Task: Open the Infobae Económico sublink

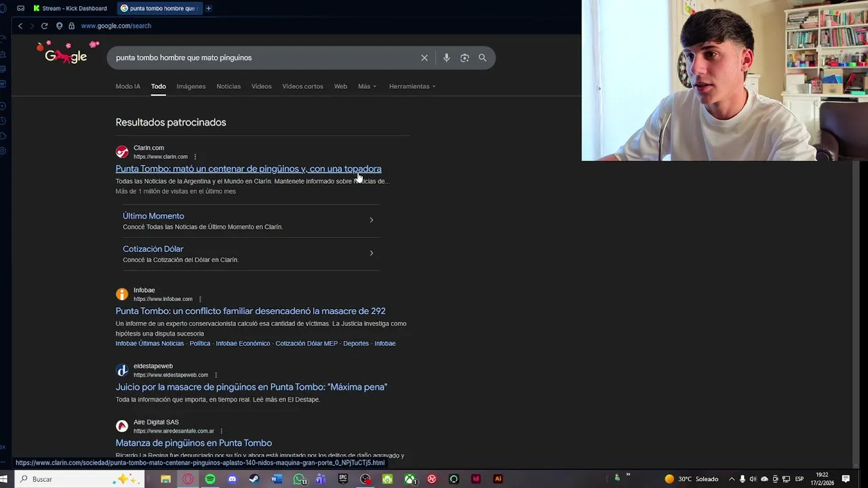Action: pyautogui.click(x=243, y=344)
